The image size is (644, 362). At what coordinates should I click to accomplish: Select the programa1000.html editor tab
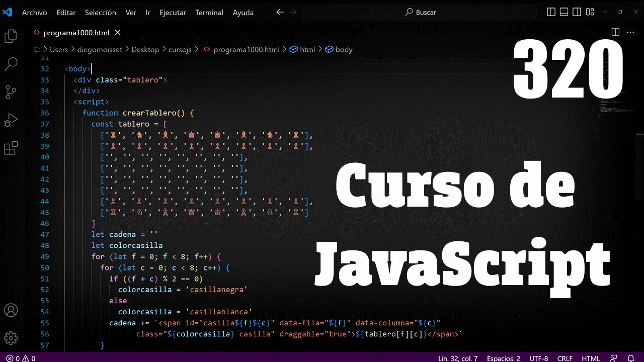77,33
